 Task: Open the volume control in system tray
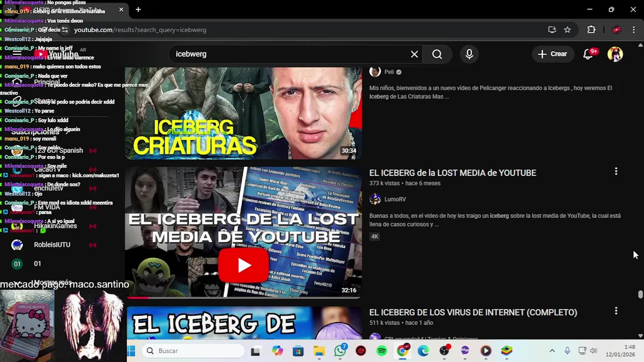pos(593,351)
